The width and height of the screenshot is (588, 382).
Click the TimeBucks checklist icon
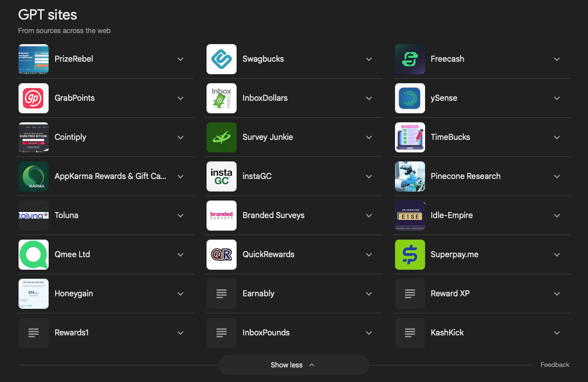(x=410, y=137)
